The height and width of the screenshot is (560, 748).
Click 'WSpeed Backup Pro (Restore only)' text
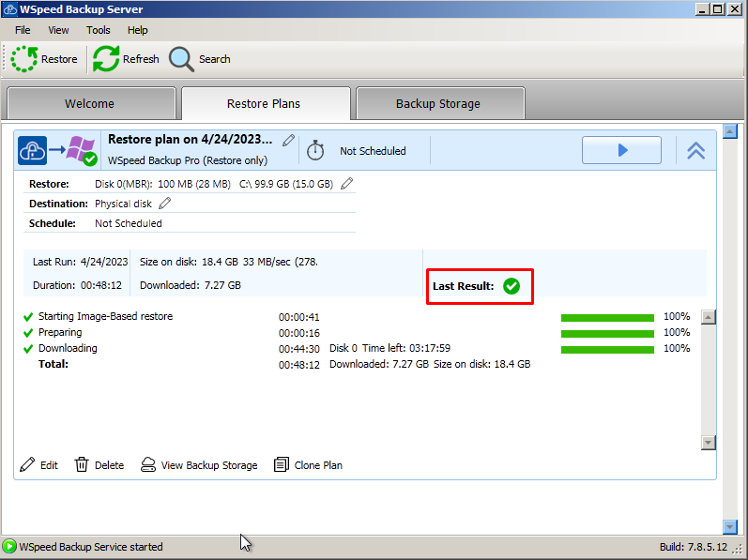188,160
